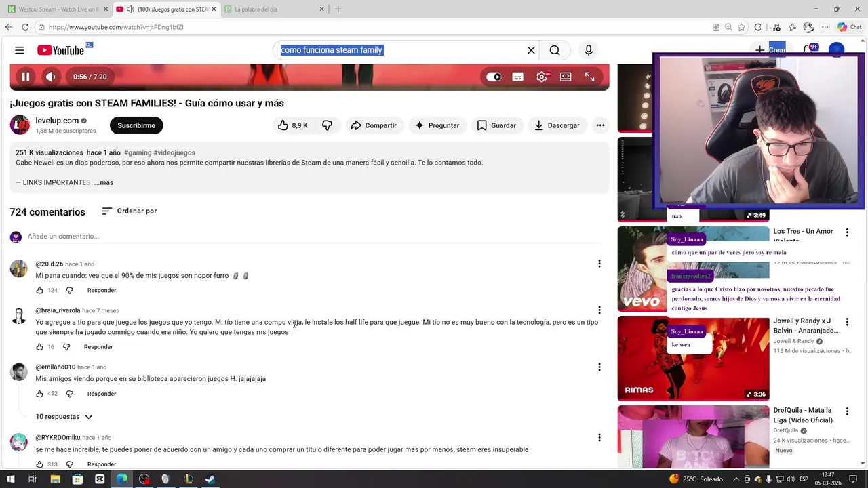Like the @emilano010 comment

coord(39,394)
